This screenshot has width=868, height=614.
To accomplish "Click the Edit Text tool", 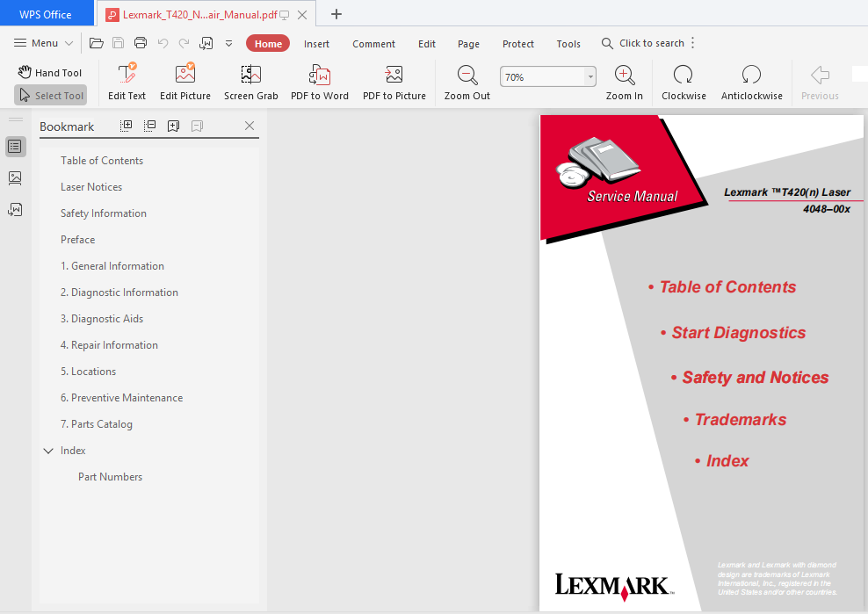I will tap(127, 82).
